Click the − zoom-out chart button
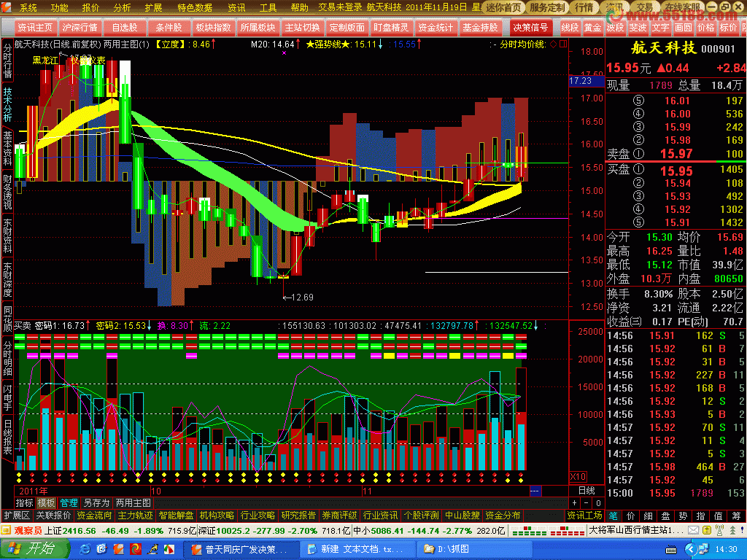The width and height of the screenshot is (747, 560). point(587,503)
